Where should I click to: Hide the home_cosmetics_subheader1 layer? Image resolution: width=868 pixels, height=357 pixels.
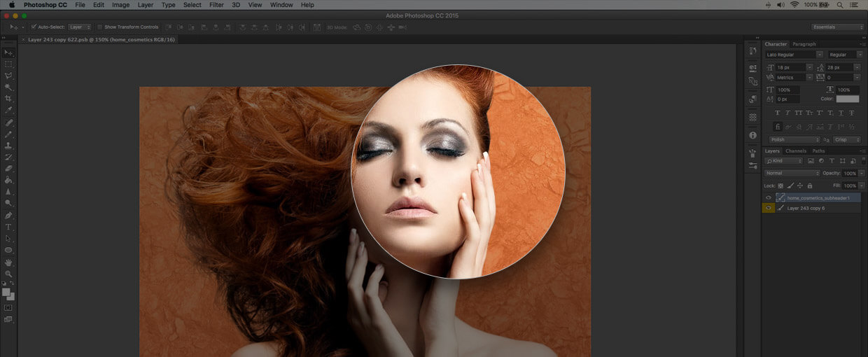pos(769,198)
